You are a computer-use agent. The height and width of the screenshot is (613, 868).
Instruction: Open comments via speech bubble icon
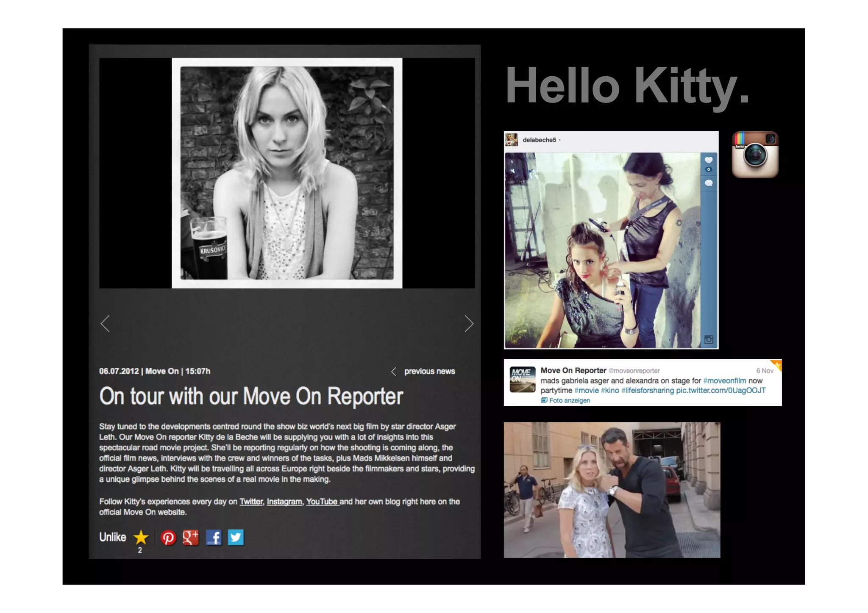tap(708, 183)
